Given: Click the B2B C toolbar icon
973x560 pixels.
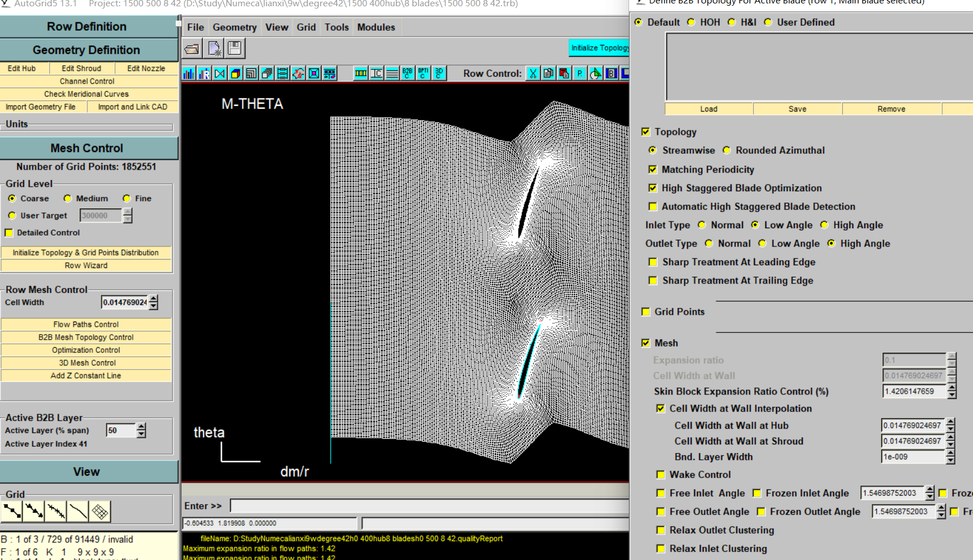Looking at the screenshot, I should coord(408,73).
